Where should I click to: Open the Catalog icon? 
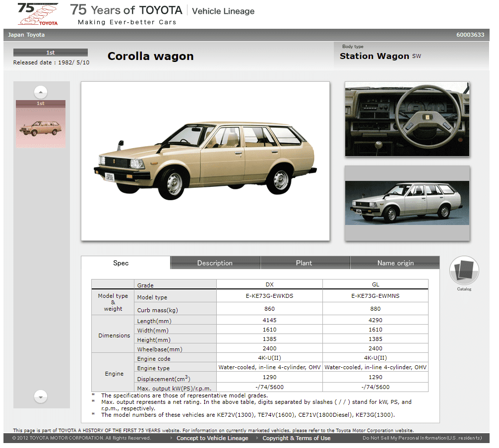point(464,270)
